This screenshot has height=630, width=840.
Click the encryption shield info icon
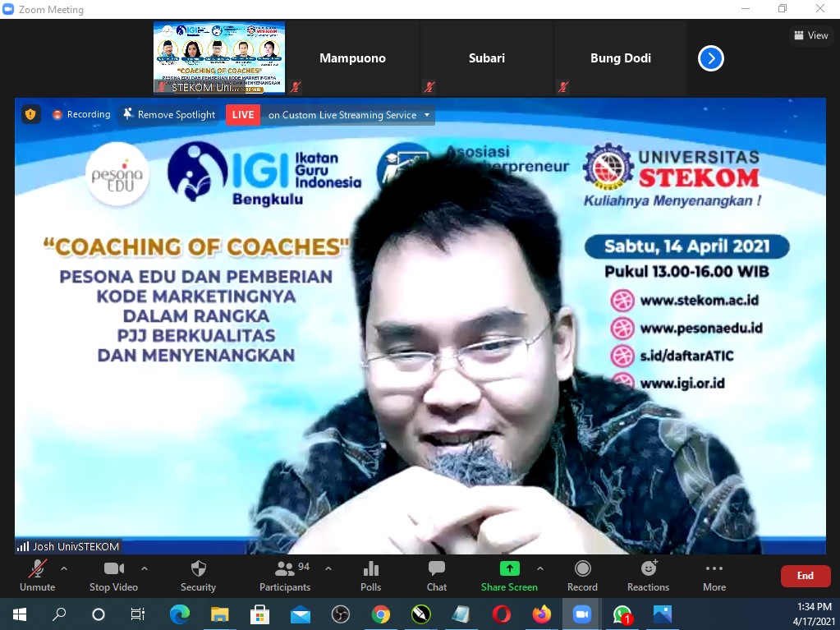31,114
